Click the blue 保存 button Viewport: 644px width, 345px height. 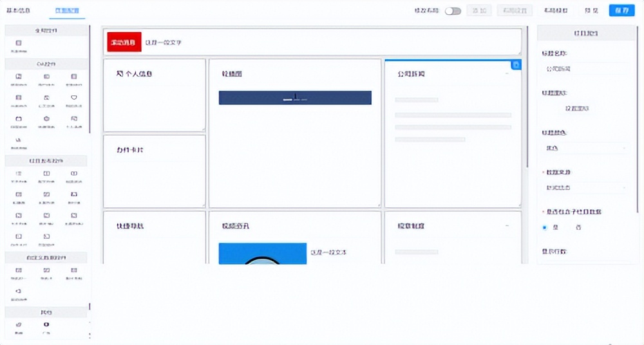(x=621, y=10)
